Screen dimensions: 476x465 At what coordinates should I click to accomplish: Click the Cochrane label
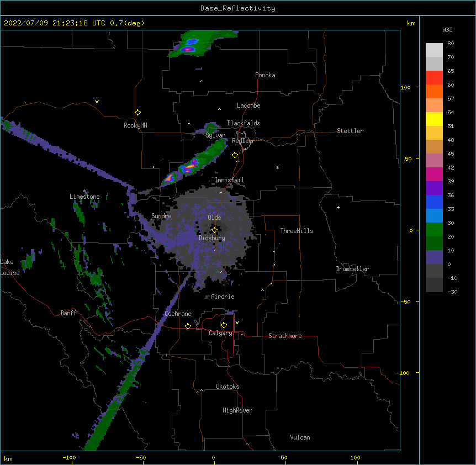pyautogui.click(x=178, y=314)
